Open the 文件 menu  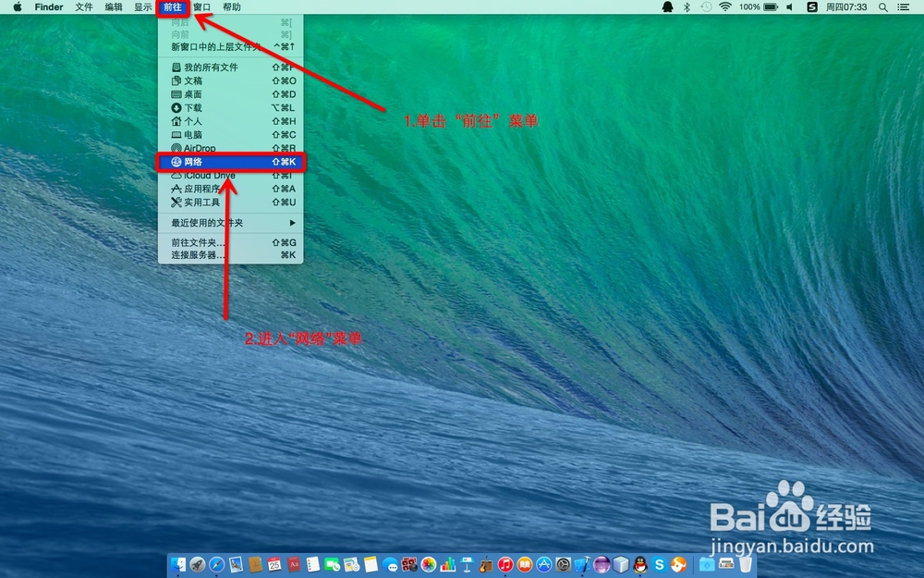[x=84, y=7]
